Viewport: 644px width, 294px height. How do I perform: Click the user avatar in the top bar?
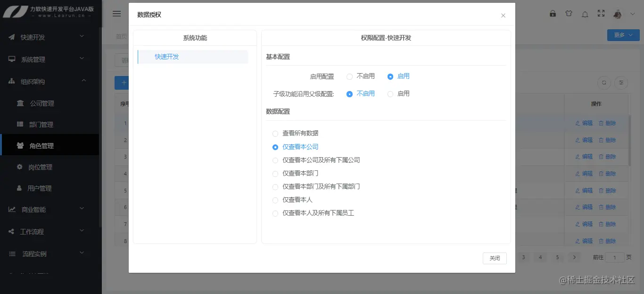tap(618, 13)
